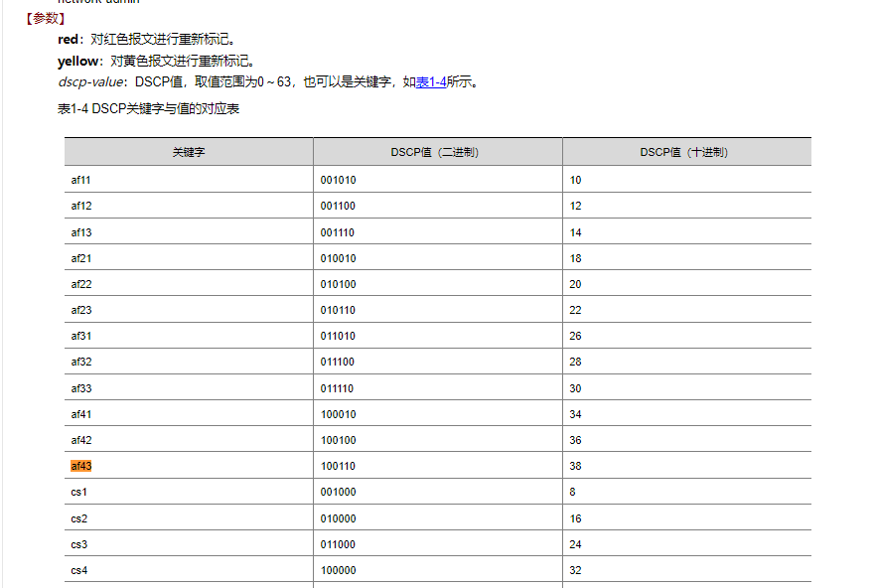This screenshot has width=877, height=588.
Task: Click binary value 100000
Action: (338, 571)
